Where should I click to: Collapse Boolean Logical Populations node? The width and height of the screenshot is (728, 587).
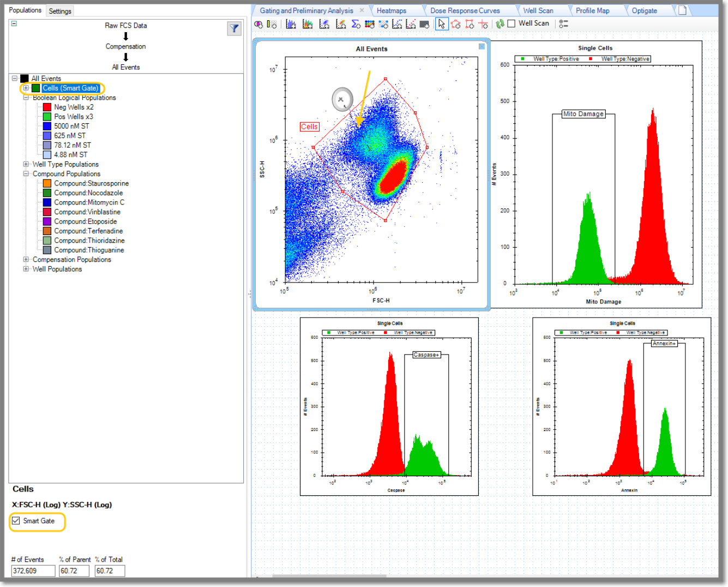(26, 98)
